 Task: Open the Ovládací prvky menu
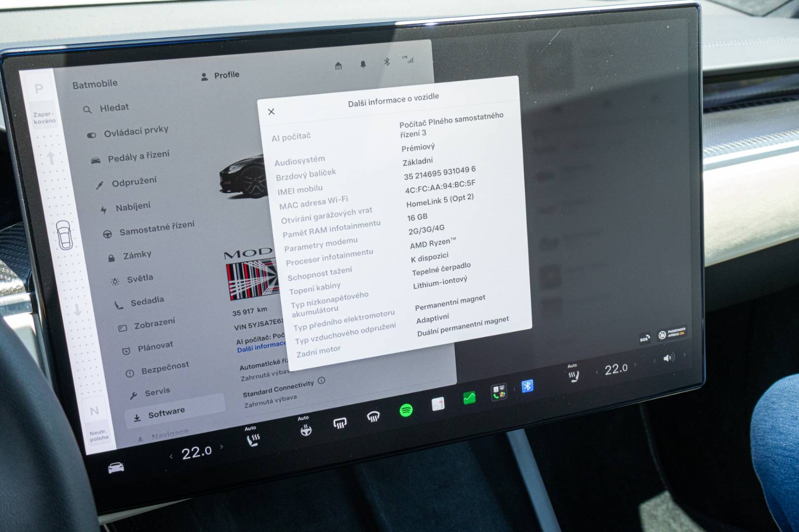pyautogui.click(x=128, y=133)
